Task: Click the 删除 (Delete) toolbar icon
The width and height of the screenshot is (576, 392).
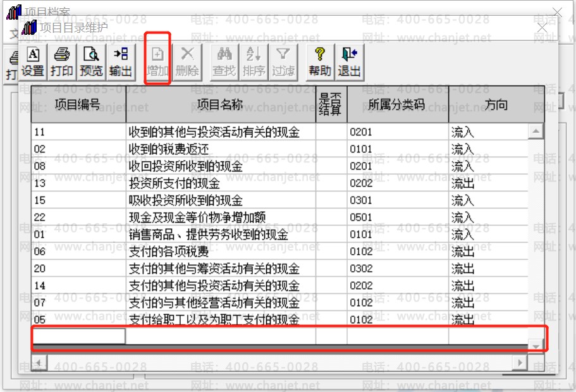Action: tap(187, 62)
